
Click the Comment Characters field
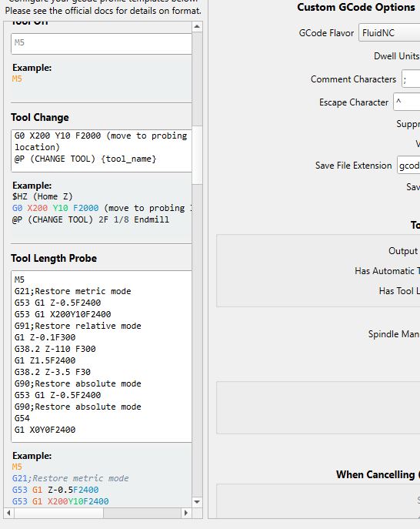pyautogui.click(x=411, y=79)
